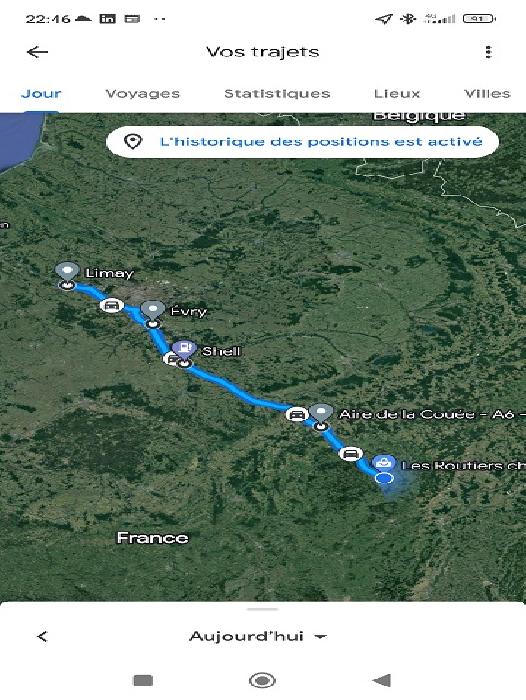Switch to the Voyages tab

click(142, 94)
